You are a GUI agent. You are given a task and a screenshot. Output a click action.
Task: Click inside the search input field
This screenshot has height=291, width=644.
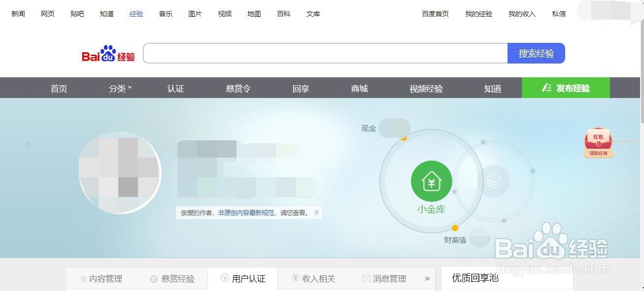325,53
